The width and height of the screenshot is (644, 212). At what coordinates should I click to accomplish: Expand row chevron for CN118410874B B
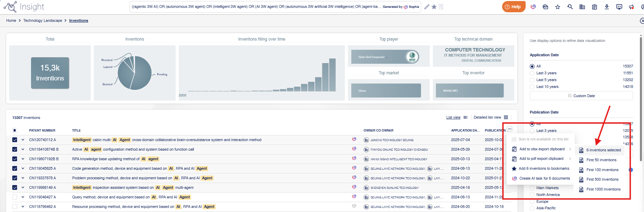pos(23,149)
